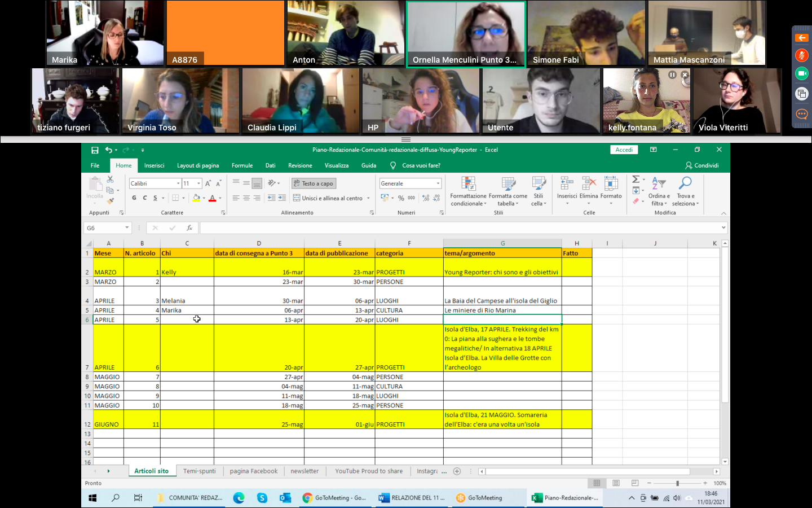Open the font size 11 dropdown

(199, 183)
